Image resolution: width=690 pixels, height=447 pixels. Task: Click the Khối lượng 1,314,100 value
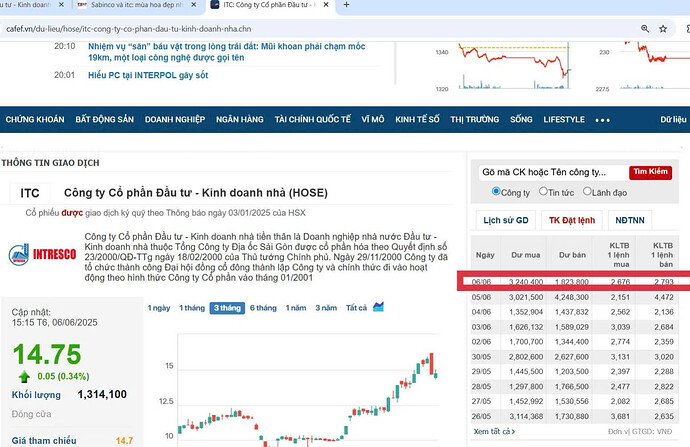tap(102, 394)
